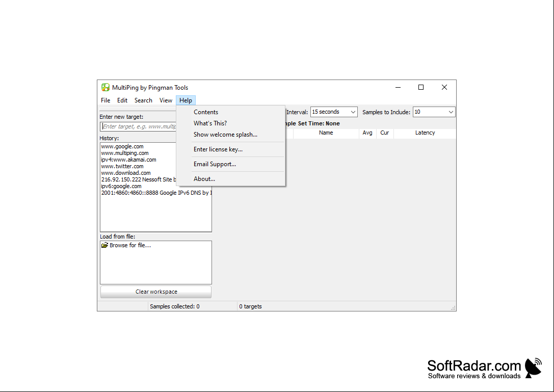This screenshot has width=554, height=392.
Task: Click the MultiPing app icon in title bar
Action: (105, 87)
